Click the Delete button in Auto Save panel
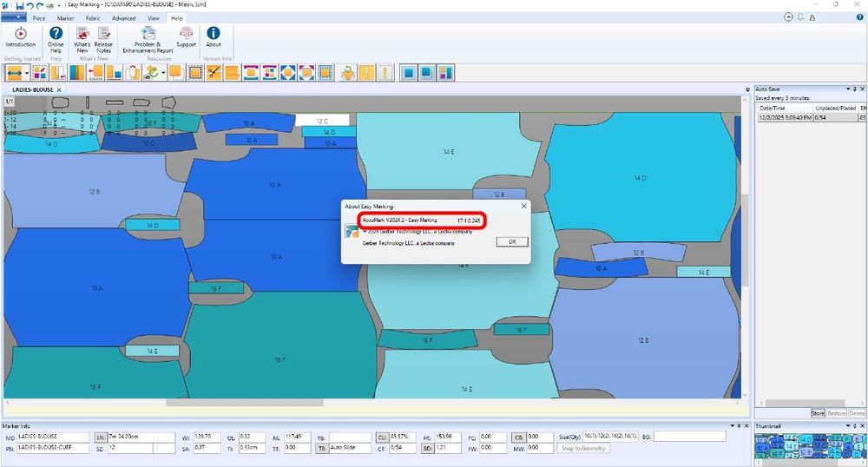 click(x=857, y=413)
